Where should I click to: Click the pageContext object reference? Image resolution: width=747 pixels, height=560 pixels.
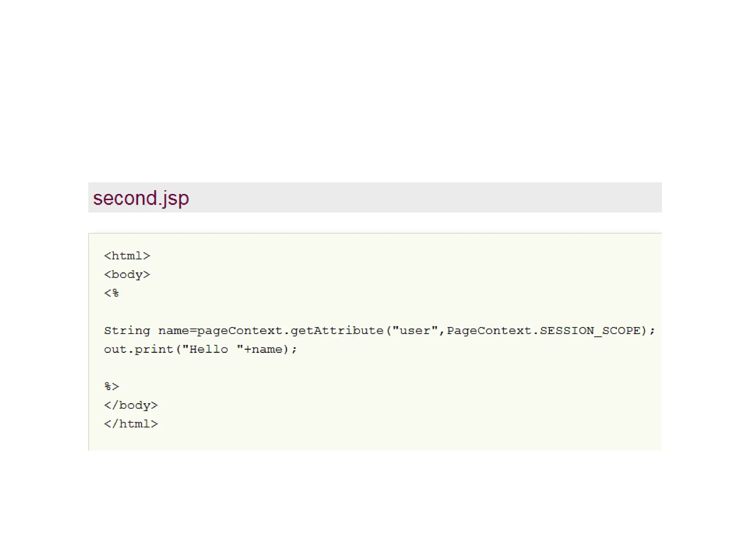[x=240, y=331]
